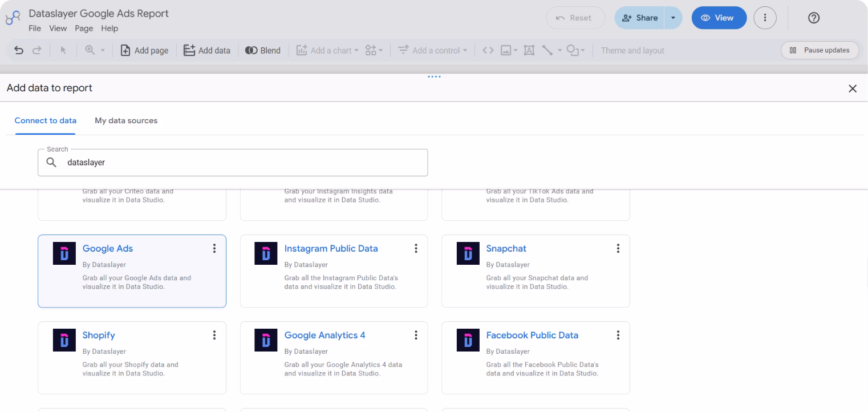The width and height of the screenshot is (868, 412).
Task: Click the undo arrow in toolbar
Action: 19,50
